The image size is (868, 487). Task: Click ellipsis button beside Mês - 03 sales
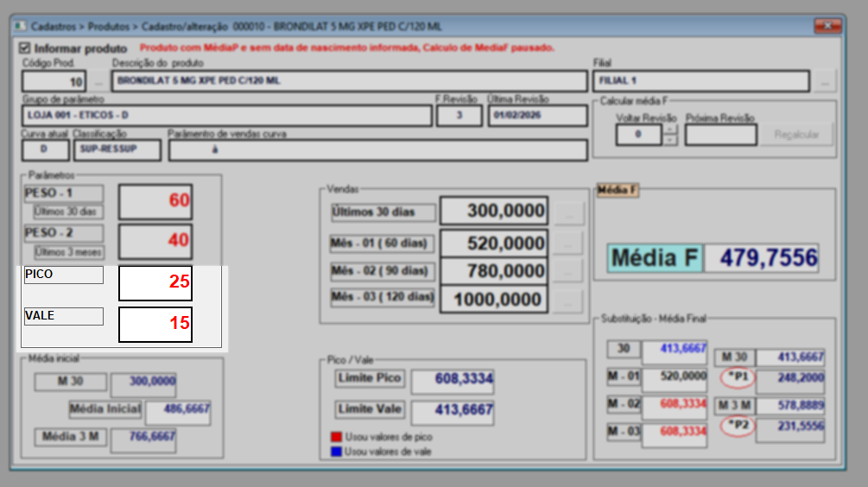tap(568, 300)
